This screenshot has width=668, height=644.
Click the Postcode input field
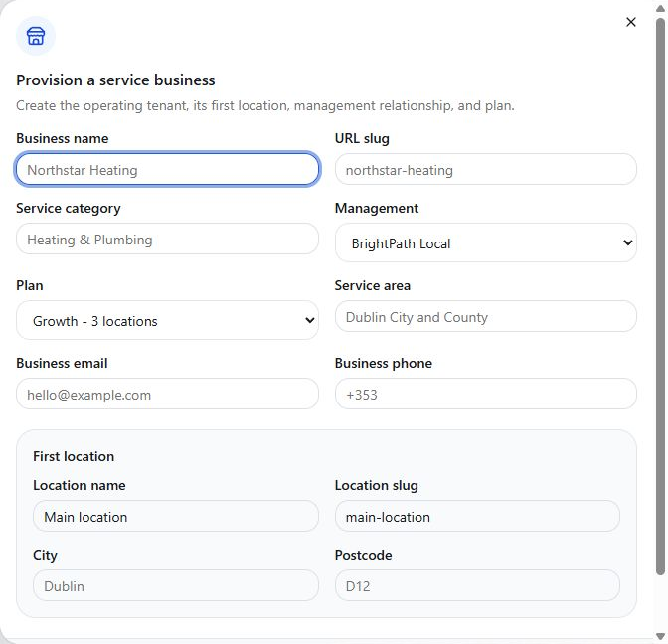tap(477, 585)
